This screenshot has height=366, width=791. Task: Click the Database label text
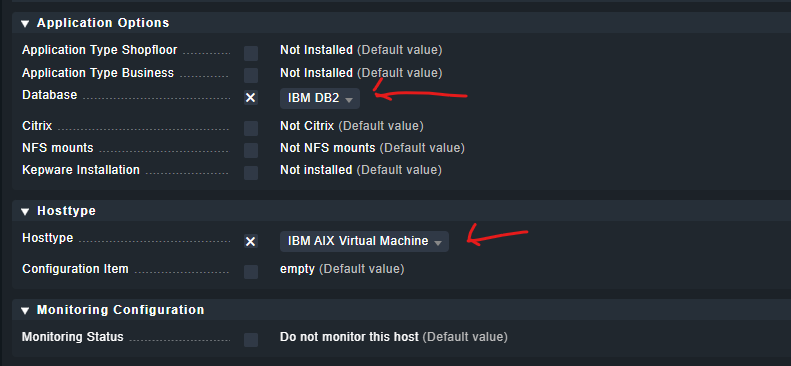[50, 95]
